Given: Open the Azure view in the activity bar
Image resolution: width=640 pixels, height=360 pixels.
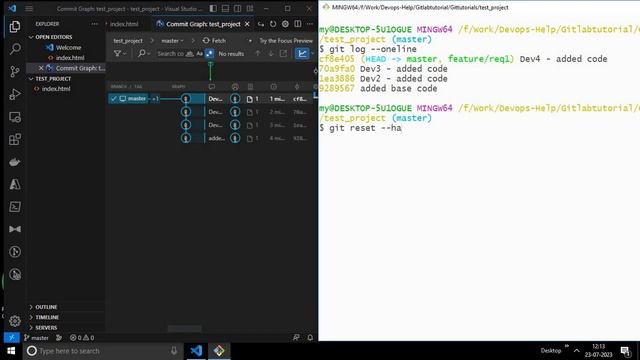Looking at the screenshot, I should (x=15, y=184).
